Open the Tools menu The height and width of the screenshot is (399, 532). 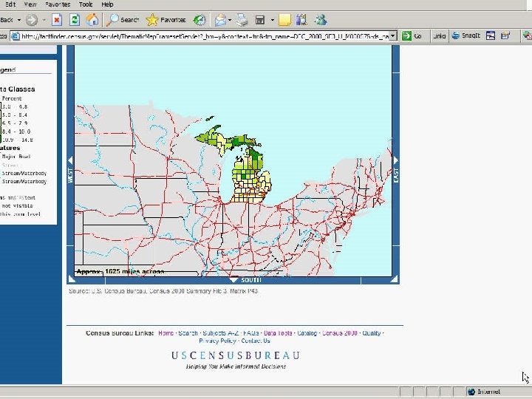[86, 4]
